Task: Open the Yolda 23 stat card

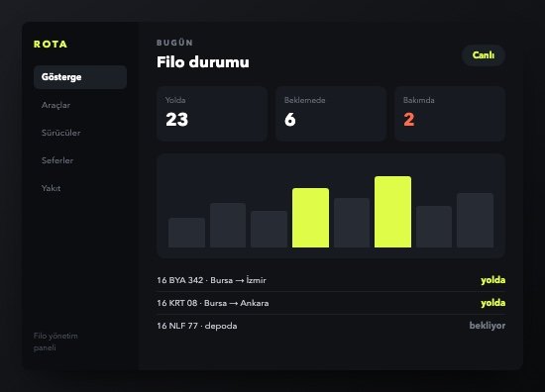Action: [x=212, y=114]
